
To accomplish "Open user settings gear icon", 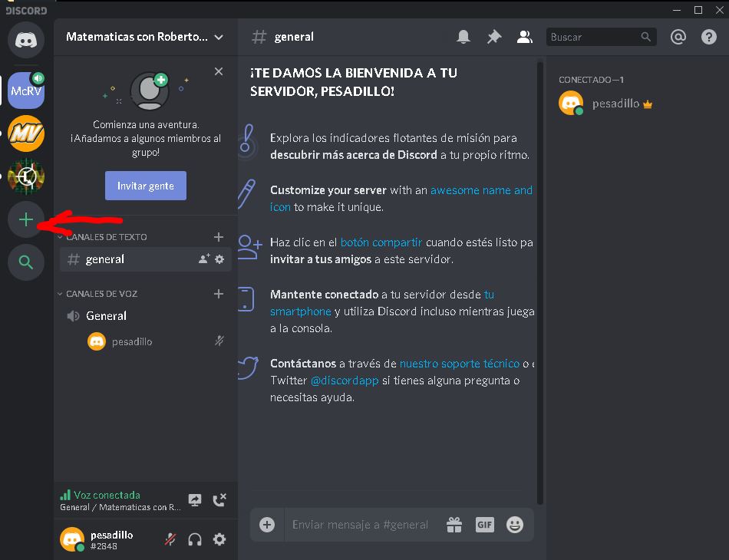I will tap(219, 539).
